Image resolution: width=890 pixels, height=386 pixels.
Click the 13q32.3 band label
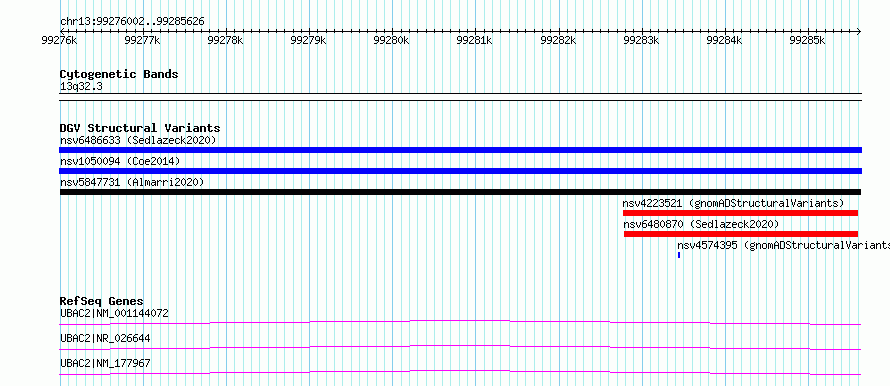[81, 87]
